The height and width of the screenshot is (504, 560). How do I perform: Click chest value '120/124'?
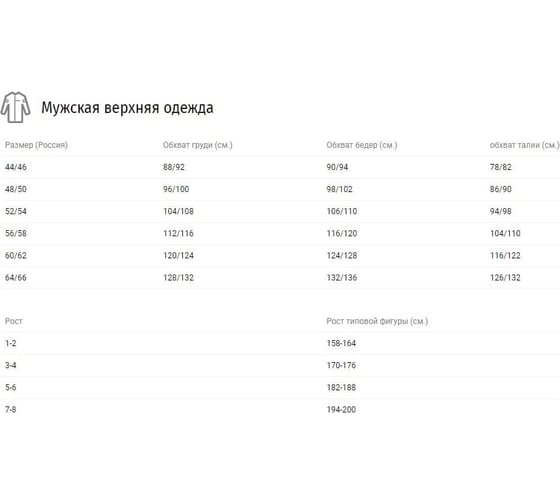[179, 256]
